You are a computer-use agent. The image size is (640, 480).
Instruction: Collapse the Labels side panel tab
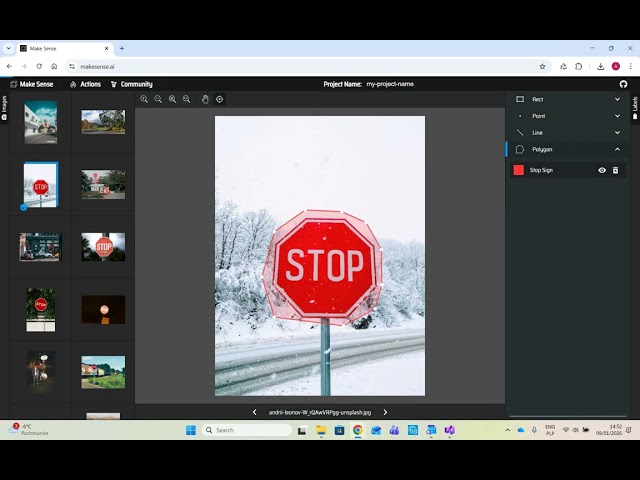[635, 108]
